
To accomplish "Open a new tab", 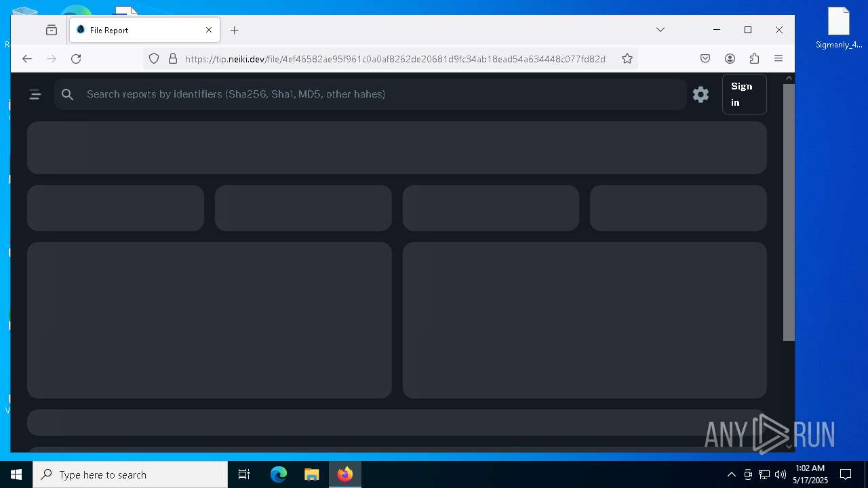I will coord(235,30).
